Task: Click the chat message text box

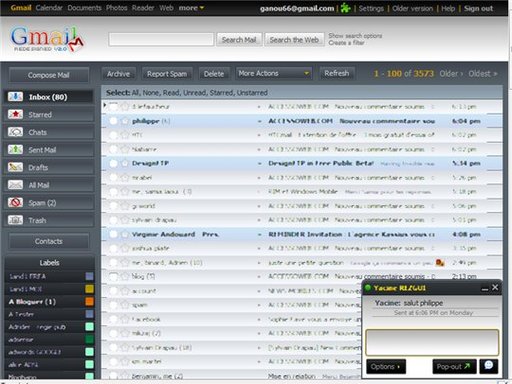Action: (432, 342)
